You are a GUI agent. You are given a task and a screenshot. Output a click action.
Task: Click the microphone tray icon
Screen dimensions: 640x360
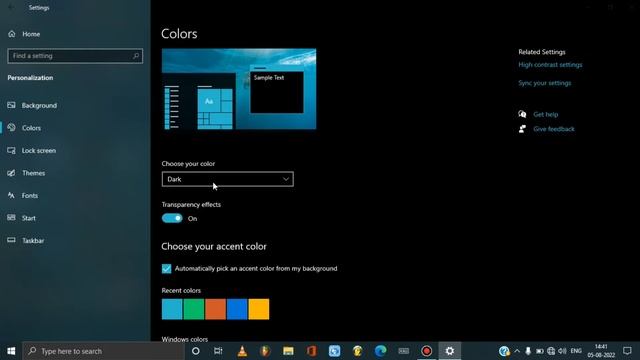click(528, 351)
